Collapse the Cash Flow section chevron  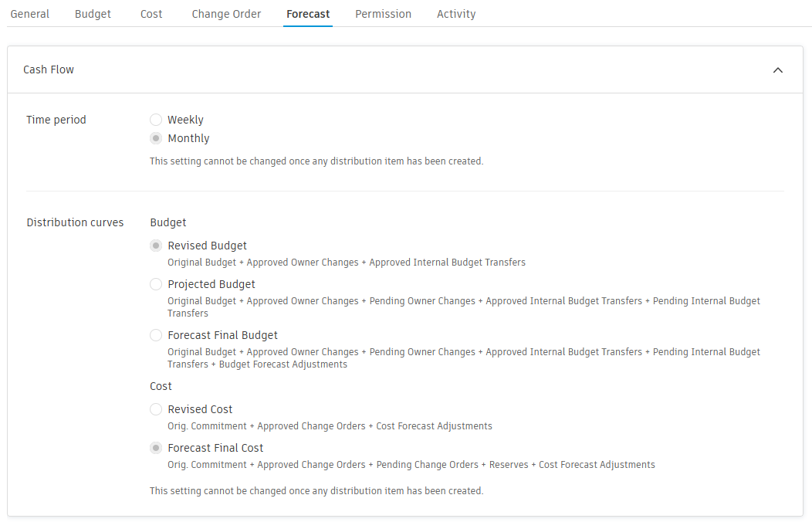(777, 70)
